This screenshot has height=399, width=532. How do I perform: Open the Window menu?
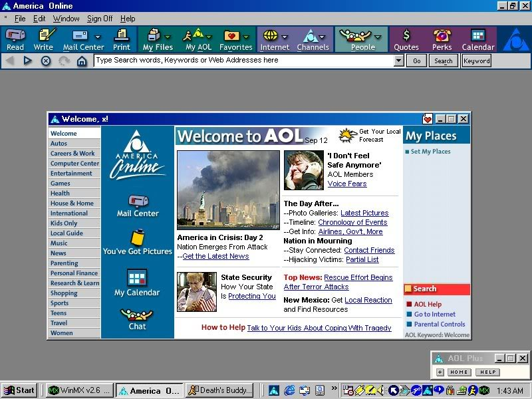click(66, 19)
